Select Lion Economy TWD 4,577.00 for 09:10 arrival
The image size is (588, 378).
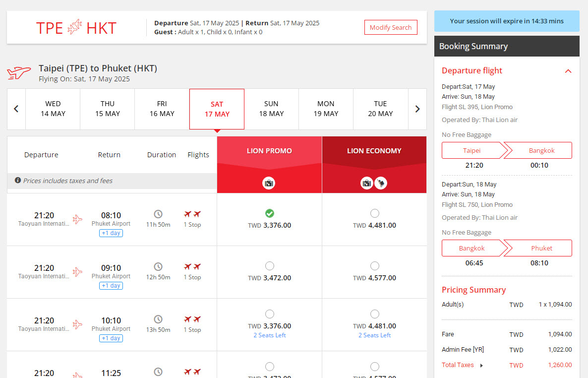[x=375, y=266]
